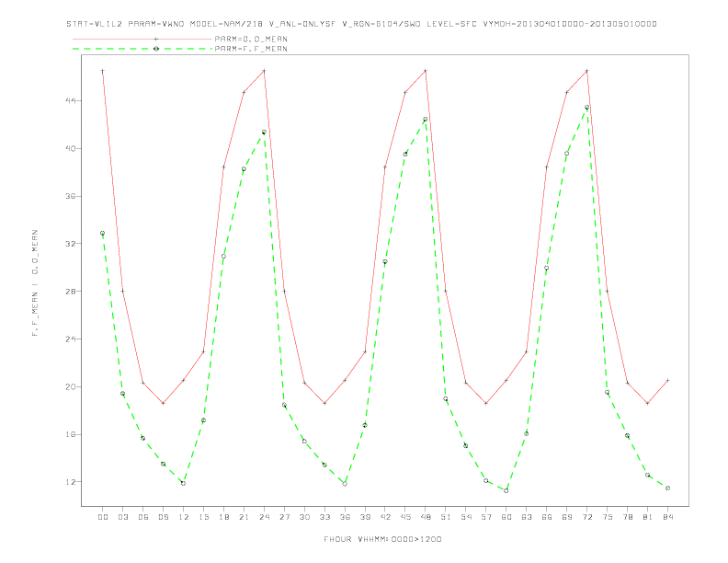The width and height of the screenshot is (728, 563).
Task: Select green circle data point at FHOUR 48
Action: 426,120
